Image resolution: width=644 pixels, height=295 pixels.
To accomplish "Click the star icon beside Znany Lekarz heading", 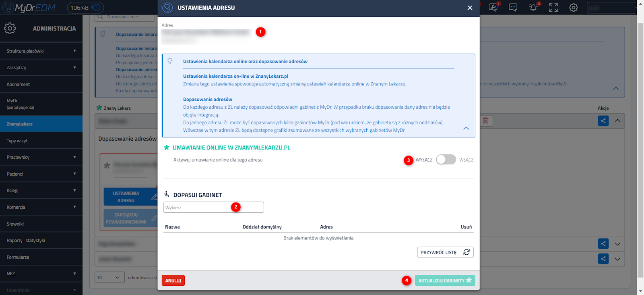I will (99, 108).
